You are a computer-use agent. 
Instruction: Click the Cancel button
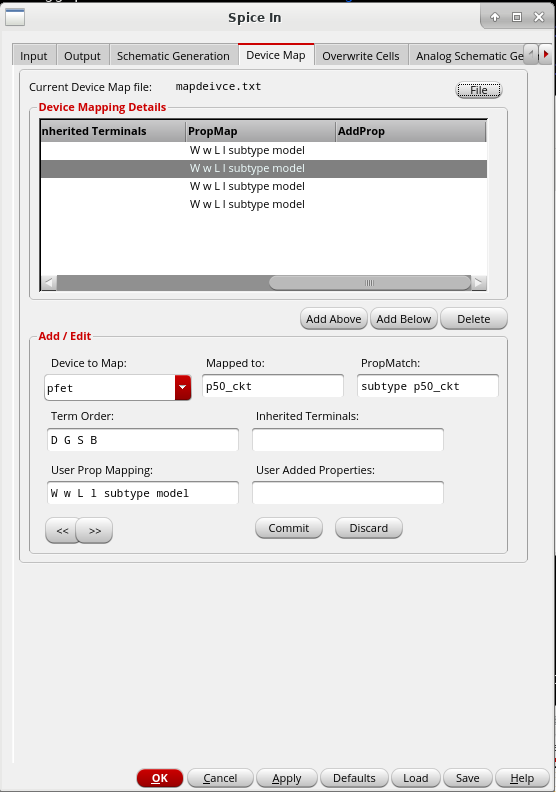pos(220,778)
